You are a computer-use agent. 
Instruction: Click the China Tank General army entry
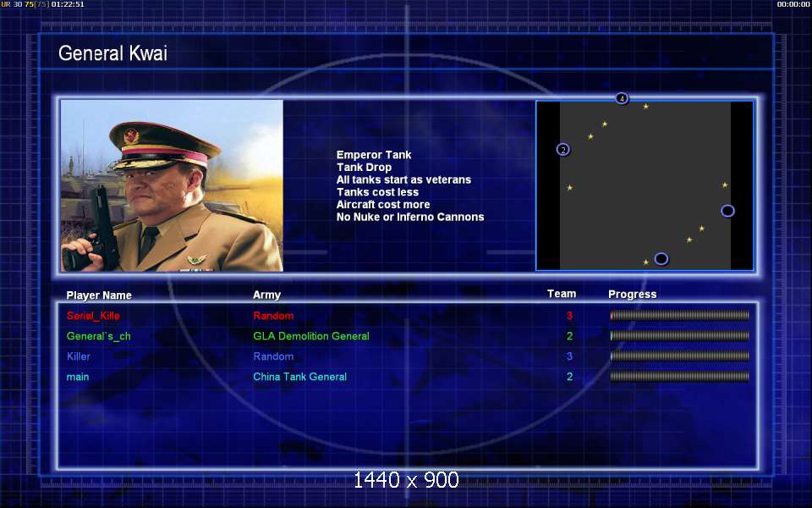point(299,377)
